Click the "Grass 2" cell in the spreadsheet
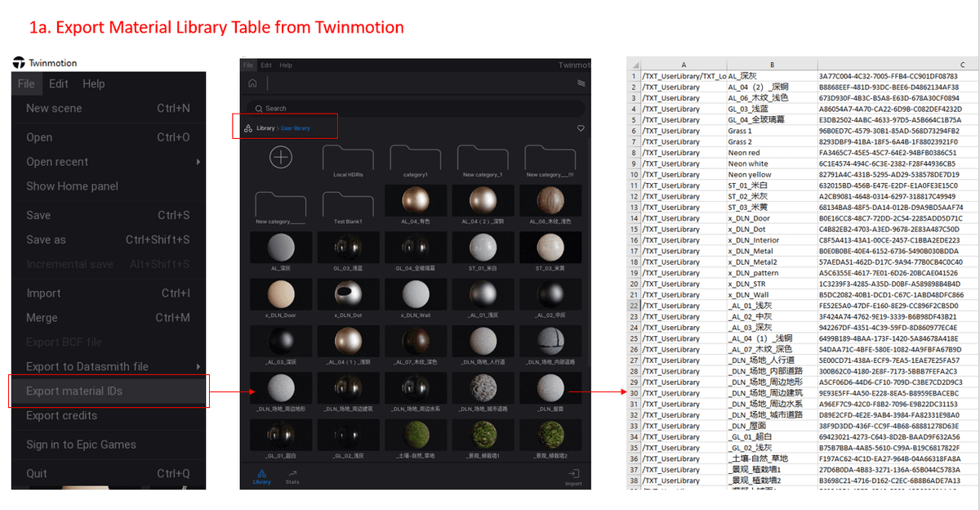This screenshot has width=980, height=510. coord(772,141)
